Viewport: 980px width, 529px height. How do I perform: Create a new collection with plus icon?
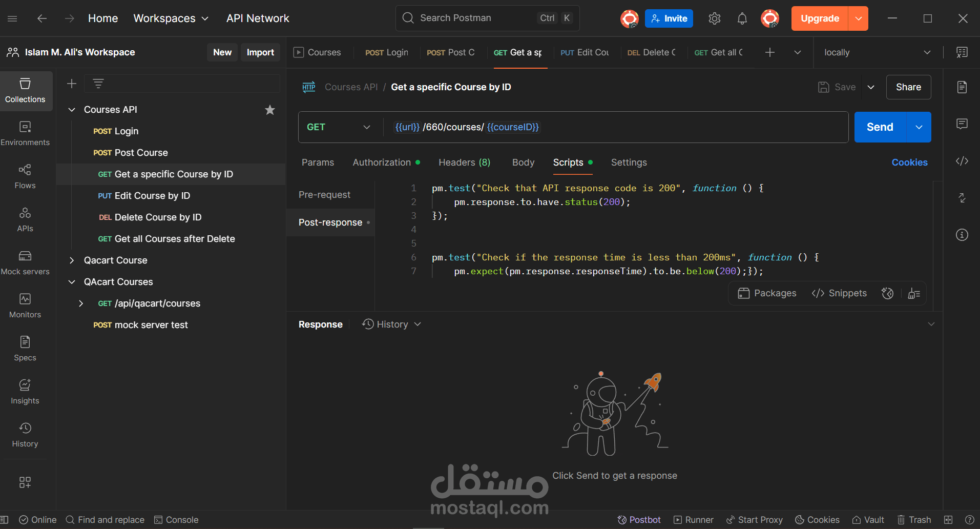coord(72,84)
